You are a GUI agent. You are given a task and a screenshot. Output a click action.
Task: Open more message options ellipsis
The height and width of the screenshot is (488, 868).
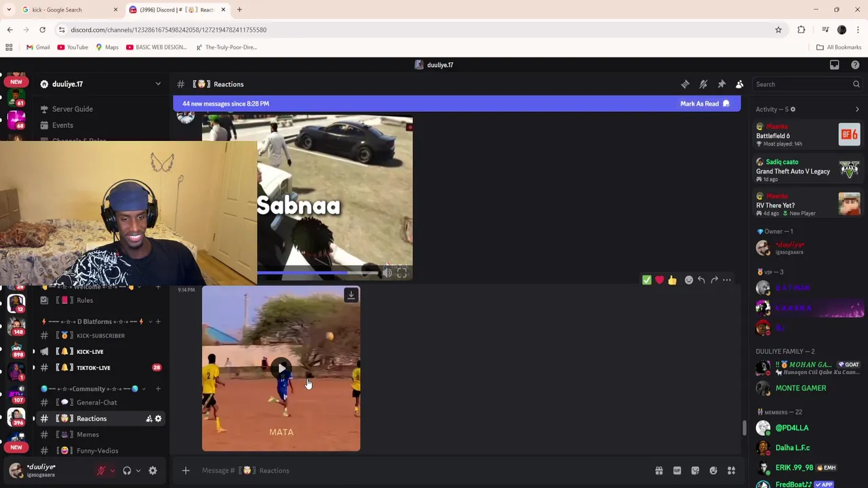click(727, 280)
